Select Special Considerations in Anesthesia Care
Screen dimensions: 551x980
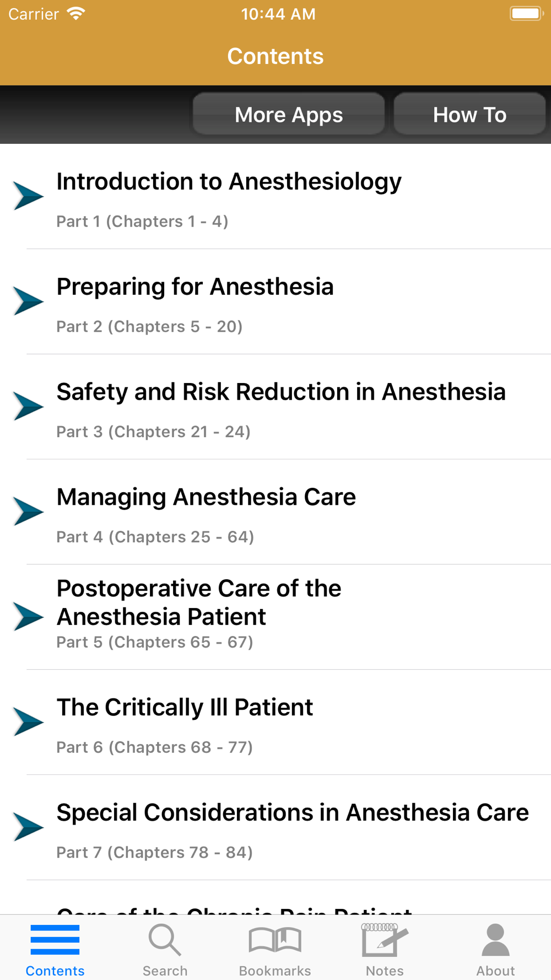pyautogui.click(x=292, y=813)
